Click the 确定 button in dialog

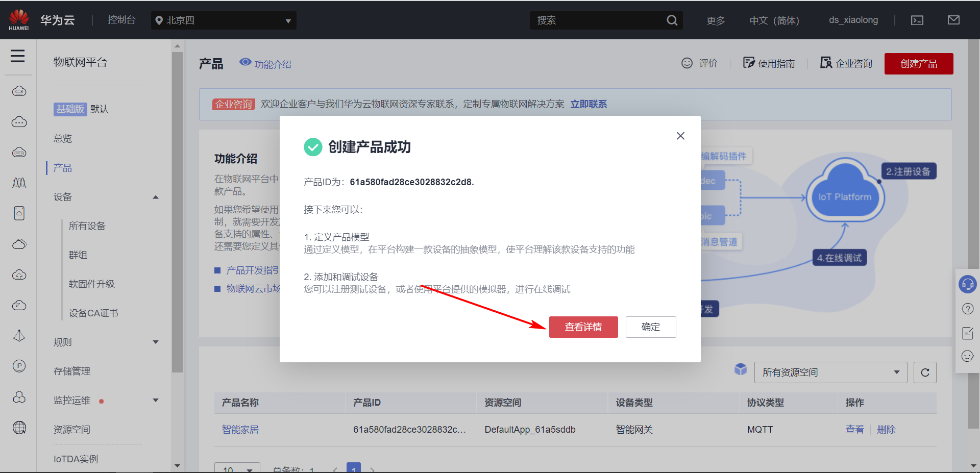pyautogui.click(x=651, y=327)
